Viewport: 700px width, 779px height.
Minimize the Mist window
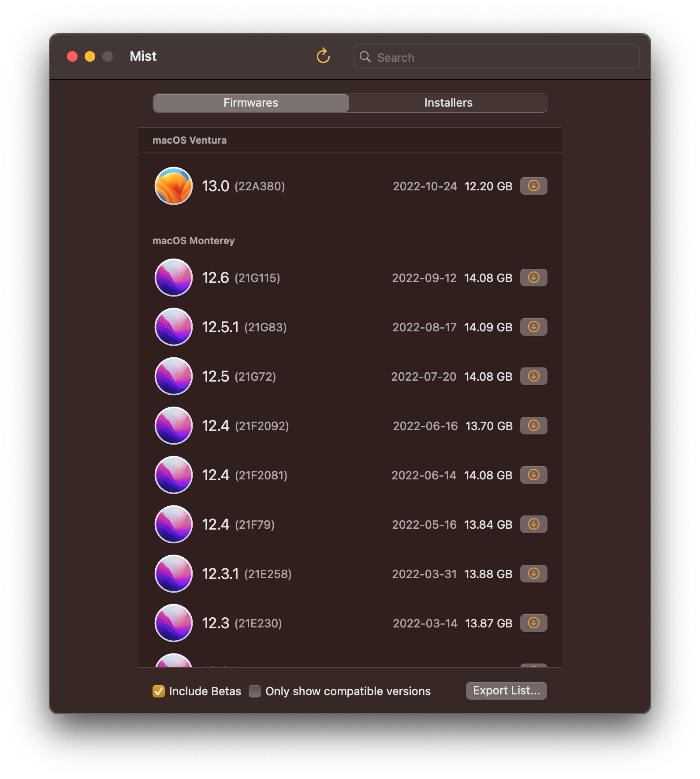click(90, 56)
